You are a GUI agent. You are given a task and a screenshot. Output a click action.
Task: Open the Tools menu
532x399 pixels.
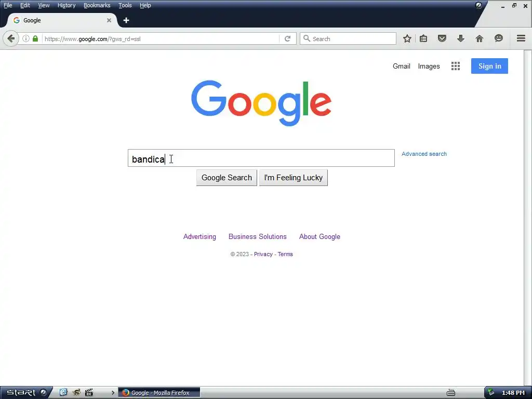point(125,5)
